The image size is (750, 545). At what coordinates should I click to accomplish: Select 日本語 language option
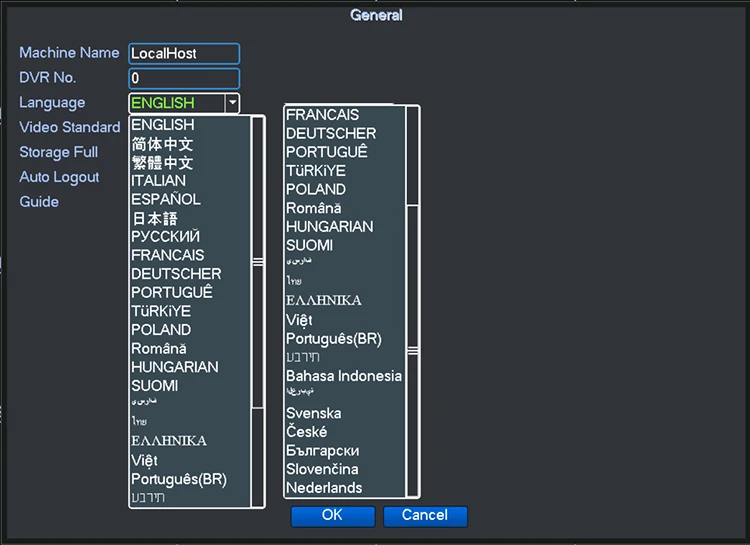coord(190,218)
